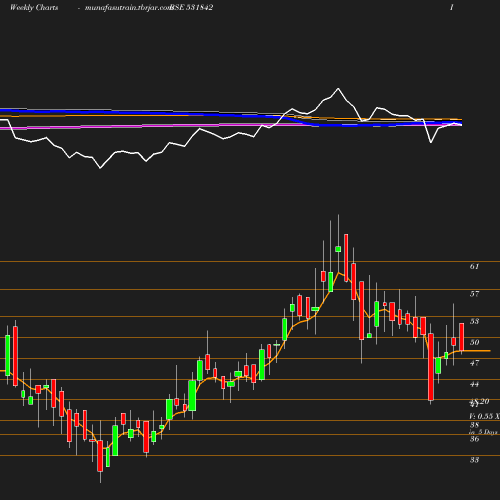This screenshot has width=500, height=500.
Task: Click the lowest red candle near 33
Action: coord(100,456)
